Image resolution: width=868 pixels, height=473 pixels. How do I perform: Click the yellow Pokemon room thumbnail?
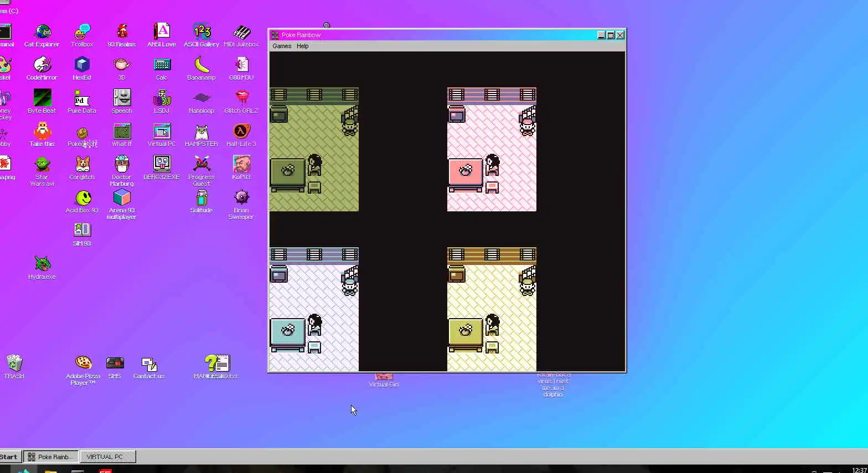tap(492, 309)
